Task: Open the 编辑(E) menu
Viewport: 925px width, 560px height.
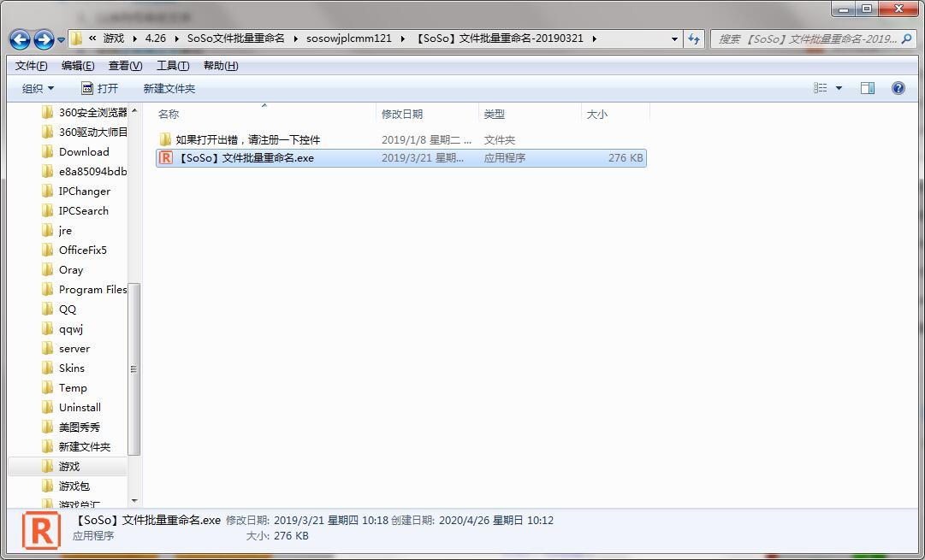Action: click(x=78, y=66)
